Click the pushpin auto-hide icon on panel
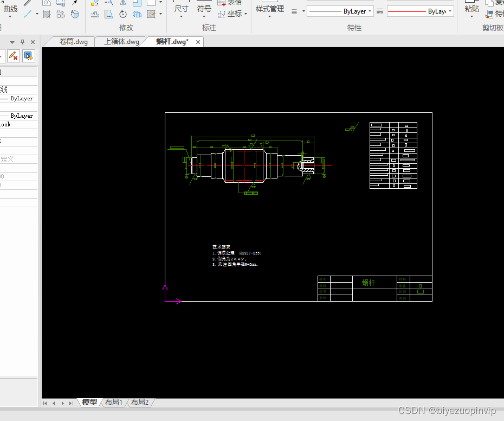This screenshot has width=504, height=421. 23,42
